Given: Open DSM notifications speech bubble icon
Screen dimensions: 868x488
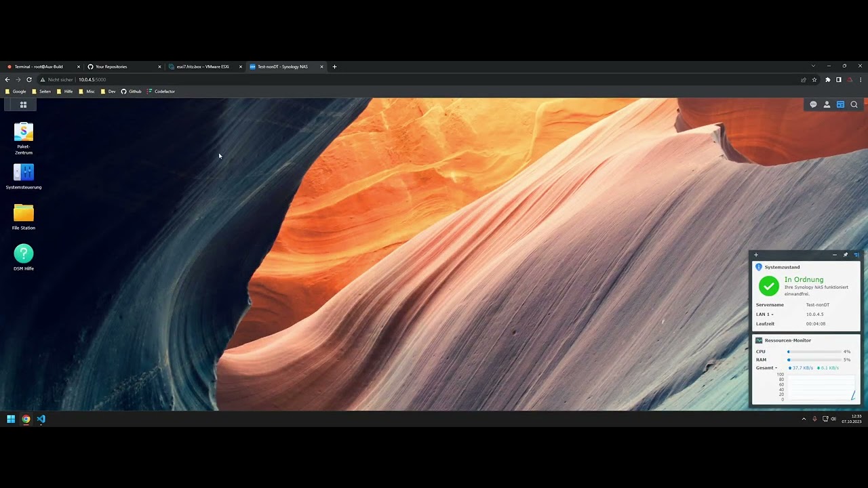Looking at the screenshot, I should pyautogui.click(x=813, y=104).
